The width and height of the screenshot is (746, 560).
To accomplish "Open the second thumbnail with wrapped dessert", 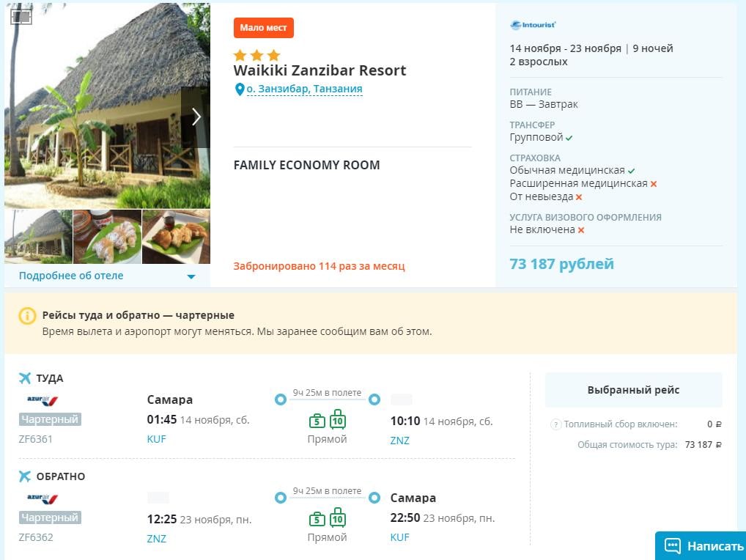I will pos(107,237).
